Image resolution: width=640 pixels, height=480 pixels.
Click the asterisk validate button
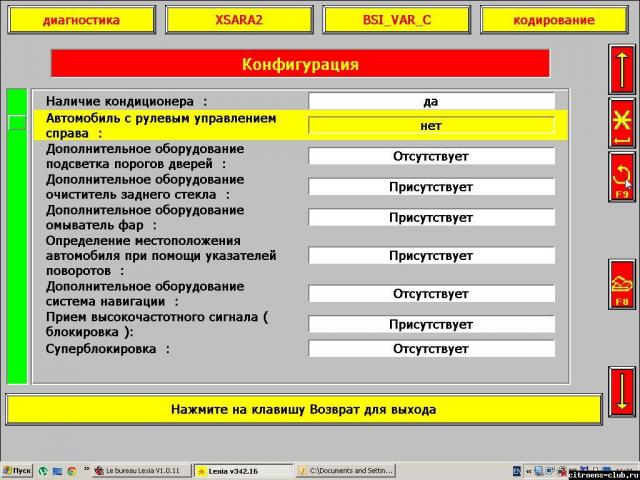tap(622, 124)
